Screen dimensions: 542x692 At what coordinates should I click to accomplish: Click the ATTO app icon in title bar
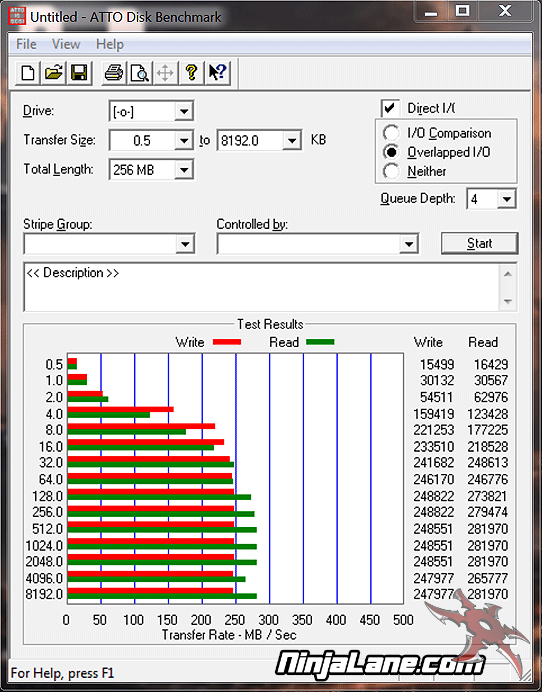(17, 16)
